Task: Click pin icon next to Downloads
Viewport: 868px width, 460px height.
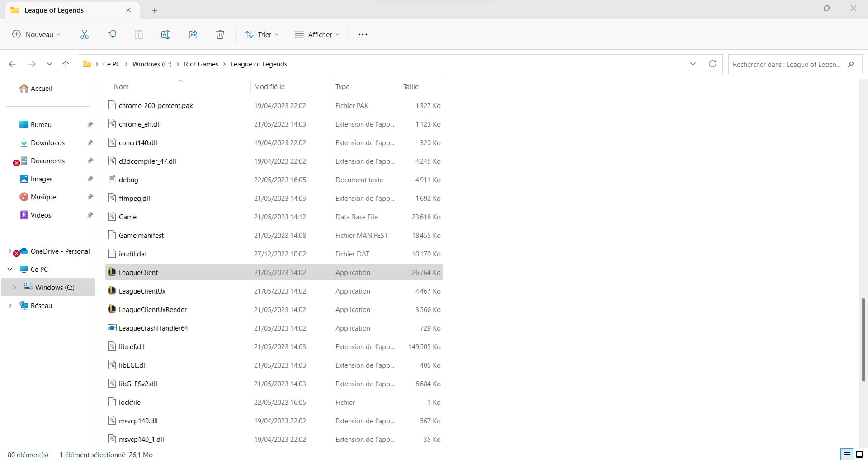Action: coord(90,142)
